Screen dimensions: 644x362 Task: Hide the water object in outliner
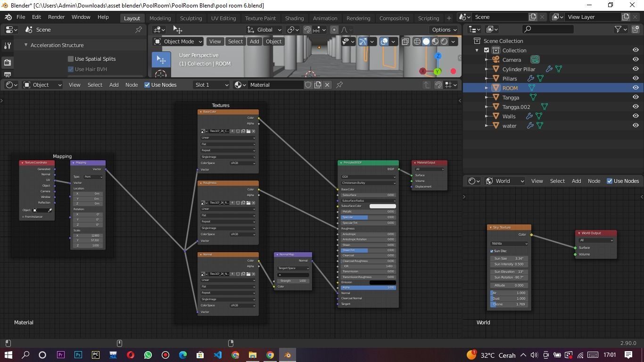point(636,126)
